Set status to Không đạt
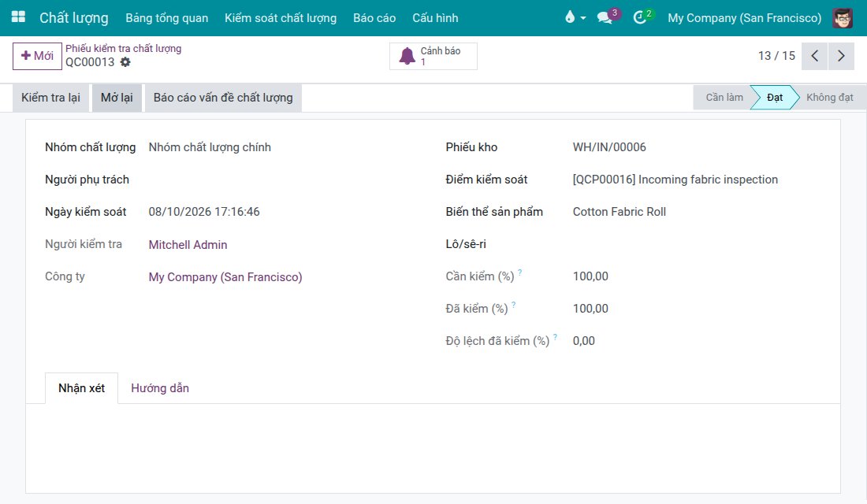 pyautogui.click(x=829, y=98)
